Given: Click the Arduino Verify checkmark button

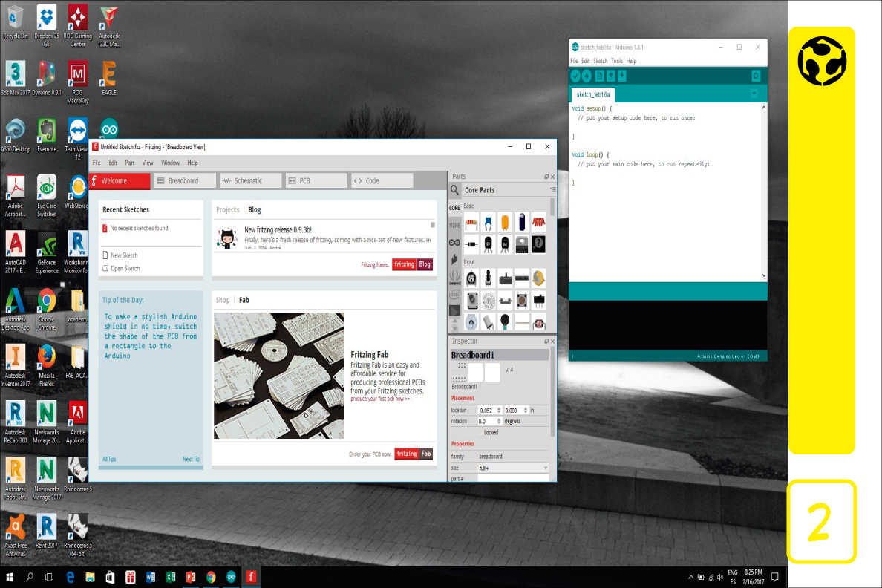Looking at the screenshot, I should click(x=575, y=76).
